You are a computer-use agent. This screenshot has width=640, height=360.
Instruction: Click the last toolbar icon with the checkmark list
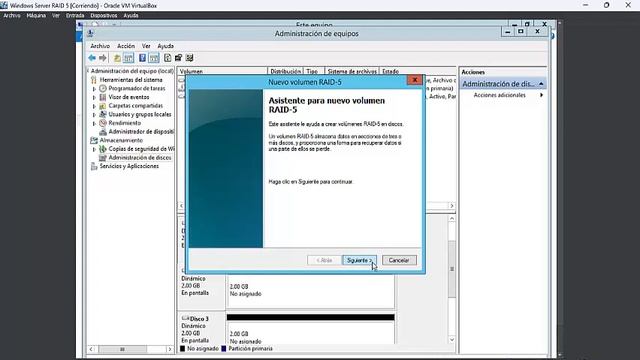click(x=189, y=58)
